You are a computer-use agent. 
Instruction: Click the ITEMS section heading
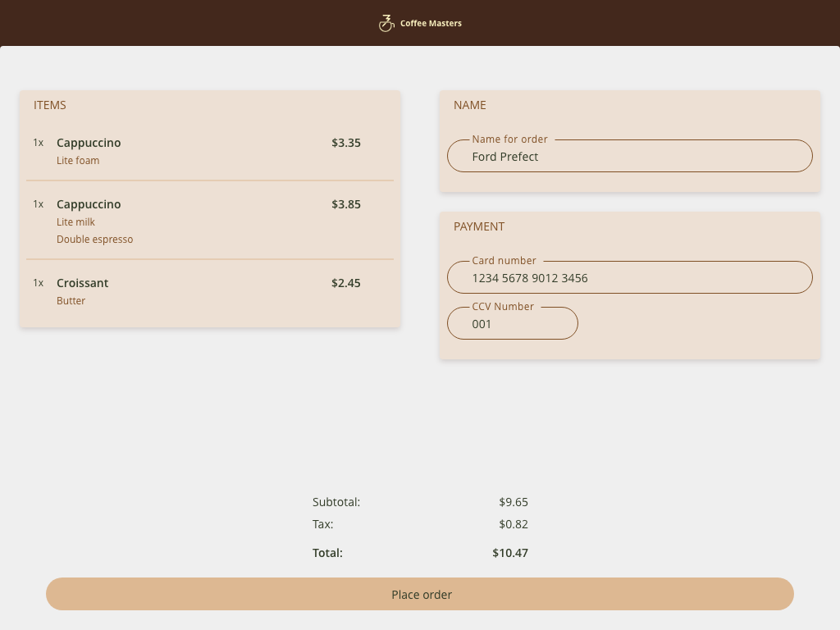pyautogui.click(x=50, y=105)
